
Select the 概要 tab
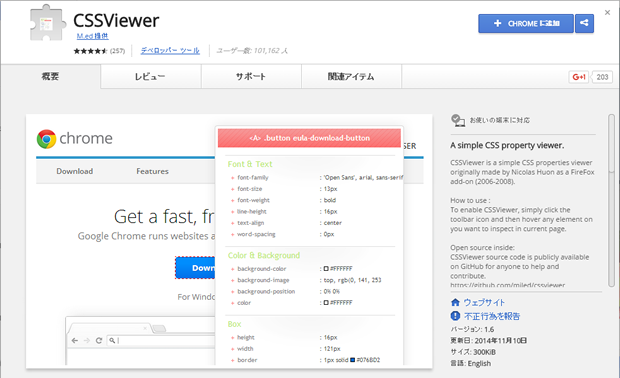click(x=51, y=76)
